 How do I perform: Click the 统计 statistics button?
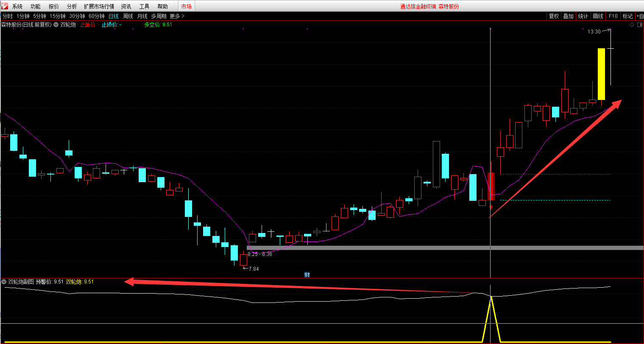[x=583, y=16]
